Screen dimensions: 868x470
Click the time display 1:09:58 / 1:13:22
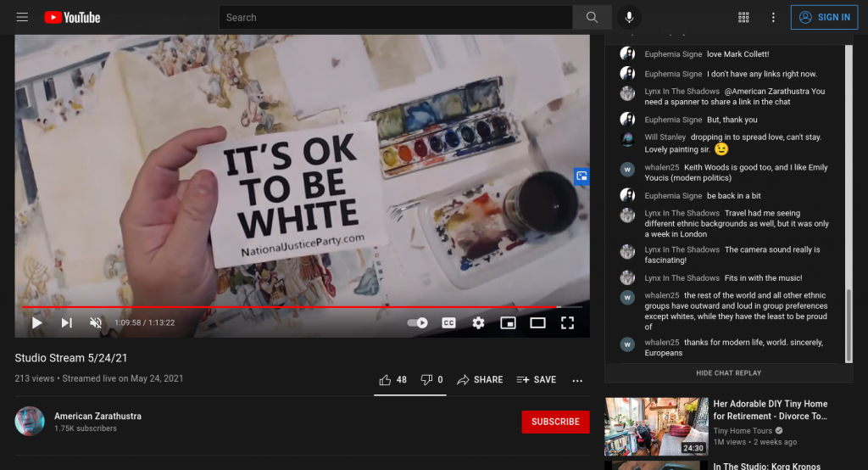click(144, 322)
